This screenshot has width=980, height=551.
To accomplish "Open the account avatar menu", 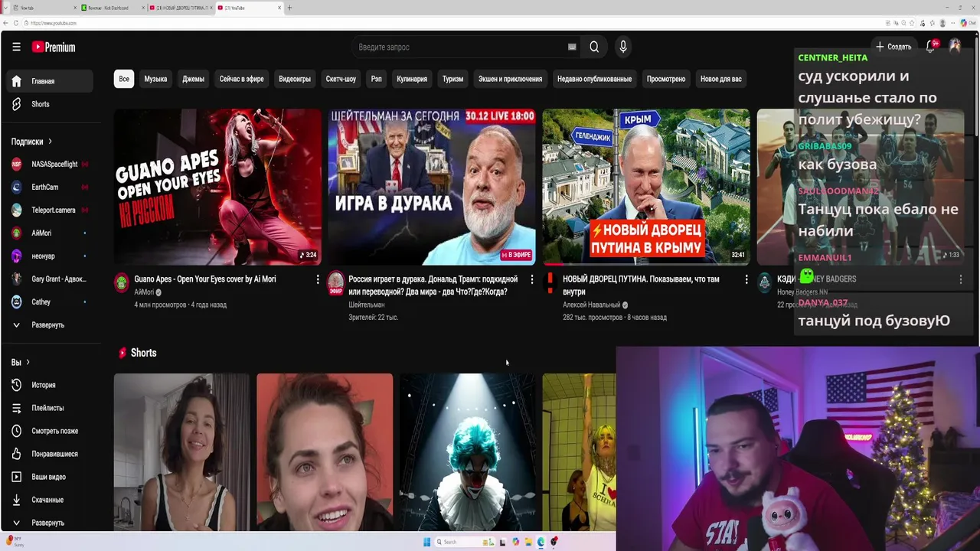I will 955,47.
